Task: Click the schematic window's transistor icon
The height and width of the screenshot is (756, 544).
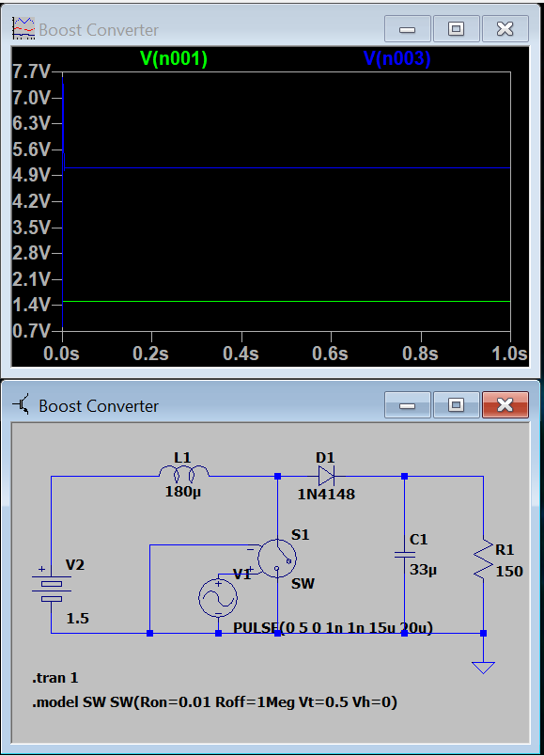Action: [x=22, y=404]
